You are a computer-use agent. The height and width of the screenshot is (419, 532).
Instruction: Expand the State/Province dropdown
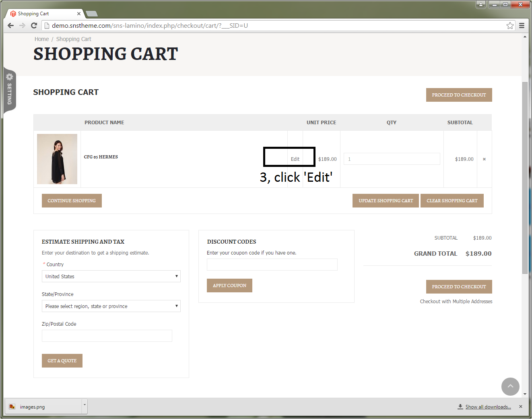coord(111,306)
